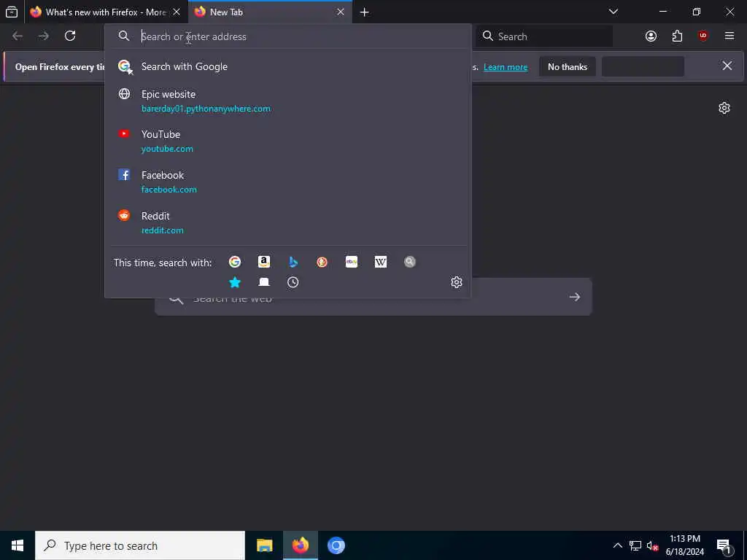The image size is (747, 560).
Task: Select the New Tab tab
Action: coord(270,12)
